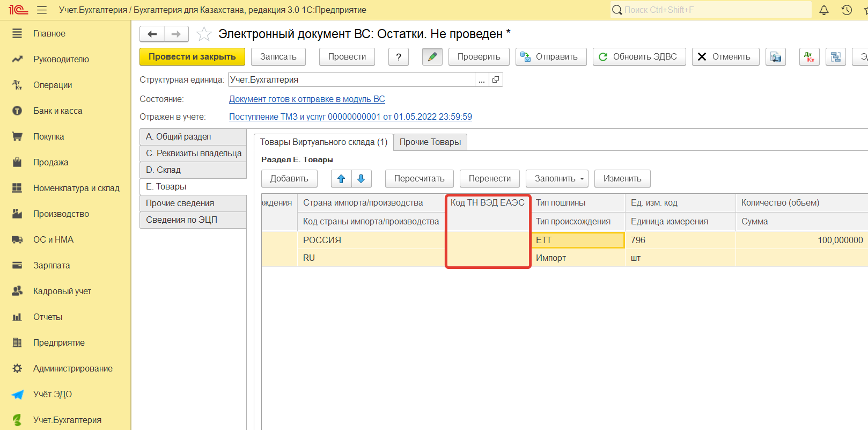Select the ЕТТ duty type cell
868x430 pixels.
coord(578,240)
